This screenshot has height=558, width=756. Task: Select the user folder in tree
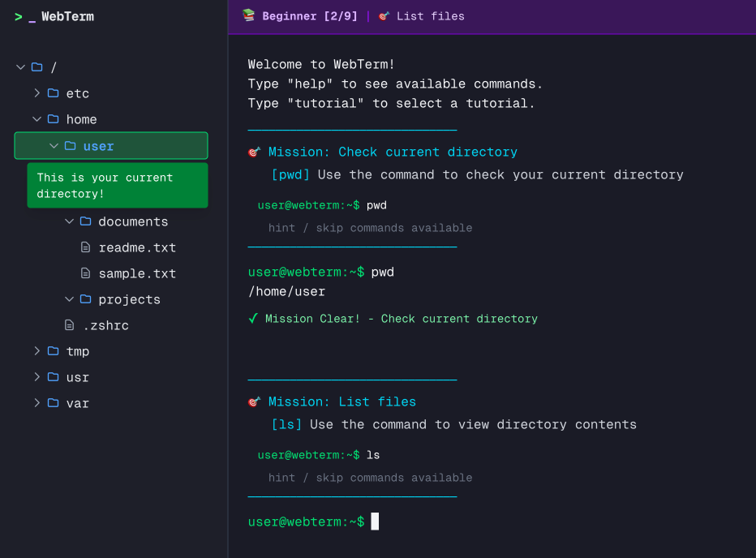[98, 146]
